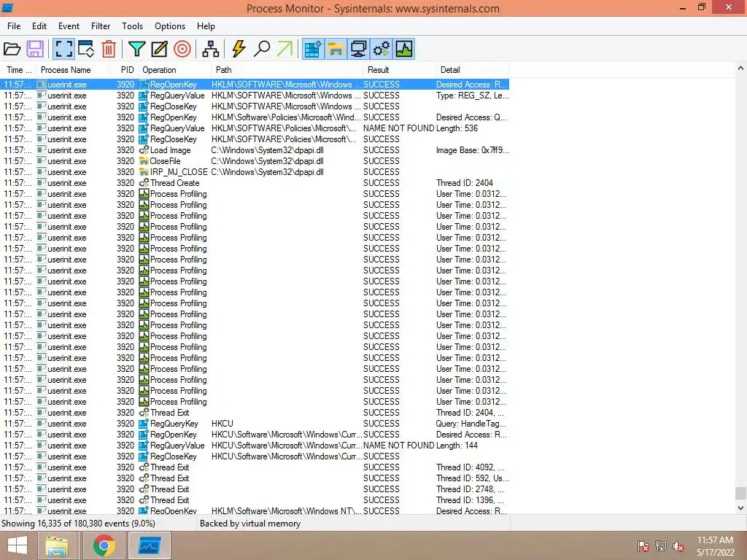Open the Windows Start button
The image size is (747, 560).
(x=18, y=545)
